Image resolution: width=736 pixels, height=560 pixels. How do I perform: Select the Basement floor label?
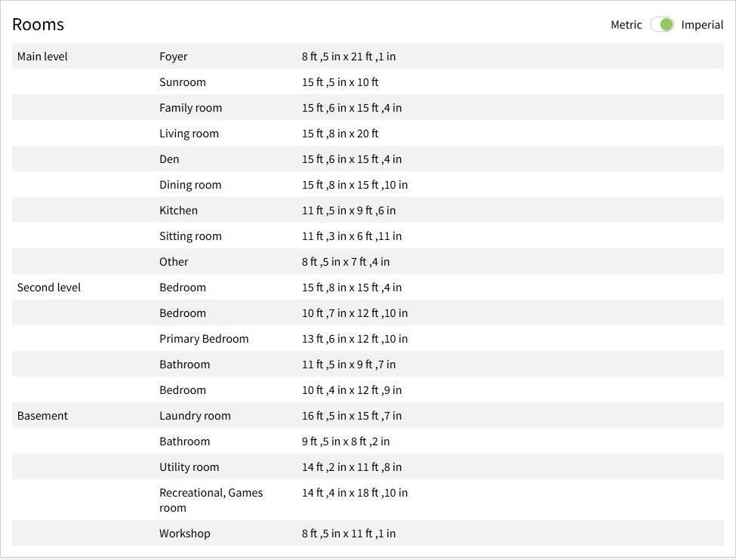tap(42, 416)
